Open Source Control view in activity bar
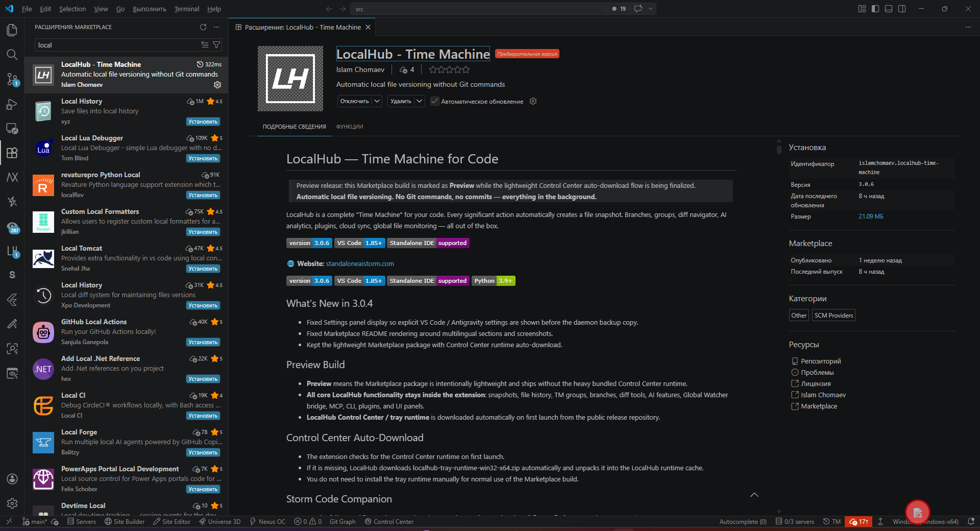Viewport: 980px width, 531px height. click(x=12, y=79)
